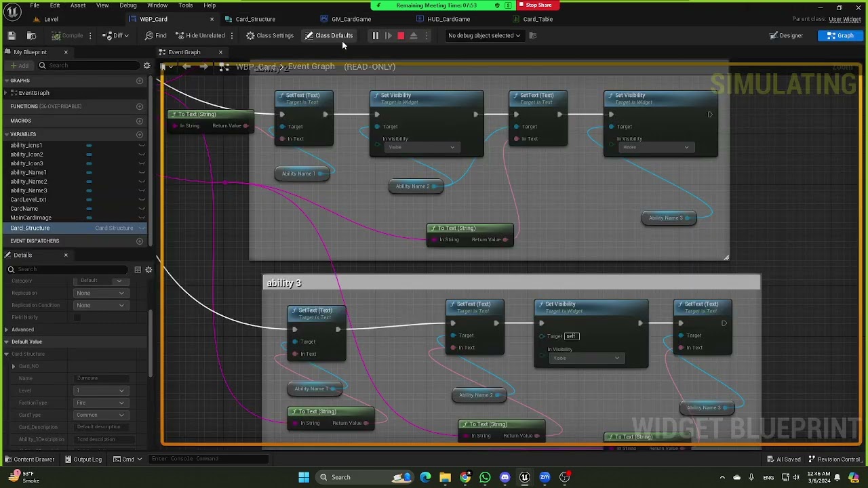Open the CardType dropdown showing Common

[x=100, y=415]
